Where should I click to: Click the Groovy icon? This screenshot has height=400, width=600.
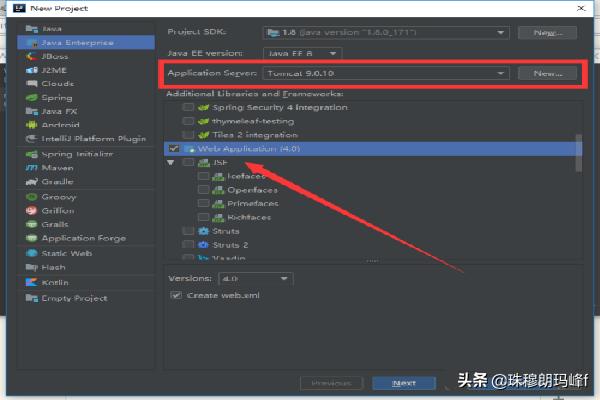[32, 197]
